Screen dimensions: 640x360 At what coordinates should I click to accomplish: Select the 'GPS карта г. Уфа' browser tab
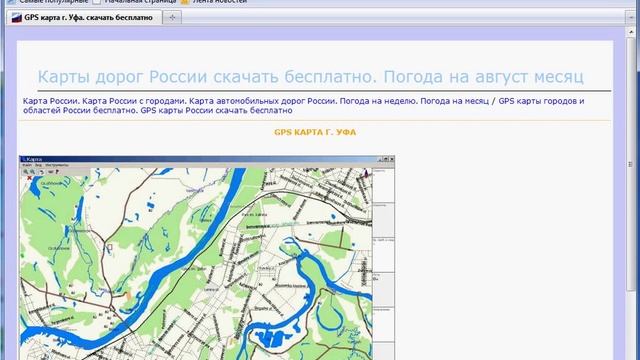tap(84, 18)
